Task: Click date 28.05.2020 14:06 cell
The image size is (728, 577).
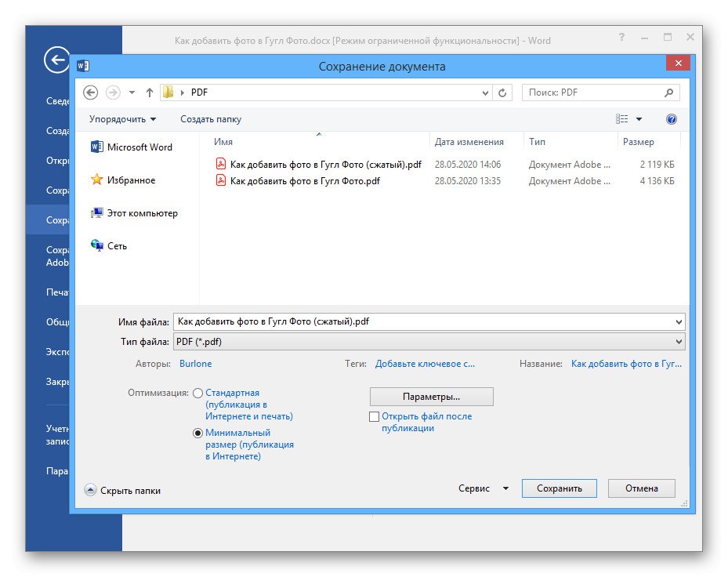Action: click(x=468, y=165)
